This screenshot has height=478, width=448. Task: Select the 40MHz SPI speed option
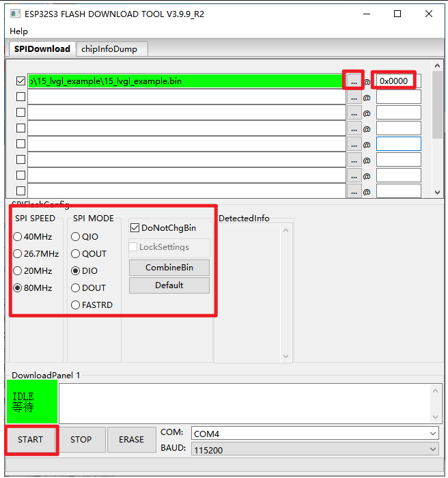click(18, 237)
